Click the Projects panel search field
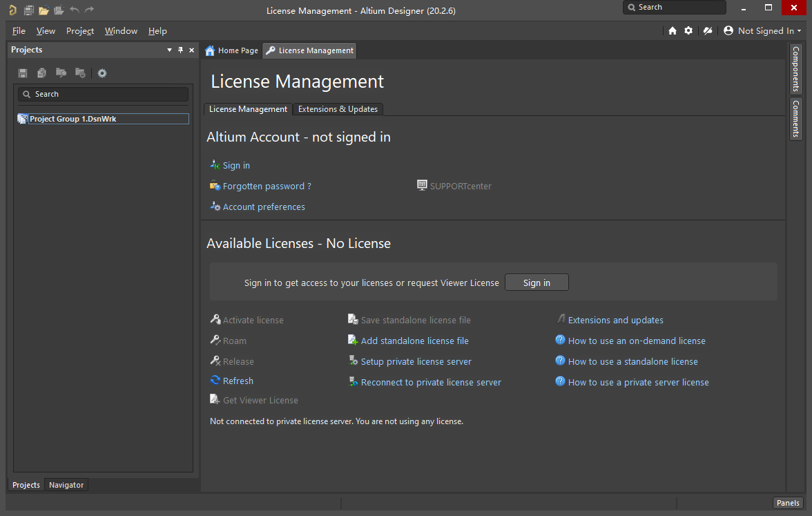 (x=104, y=94)
